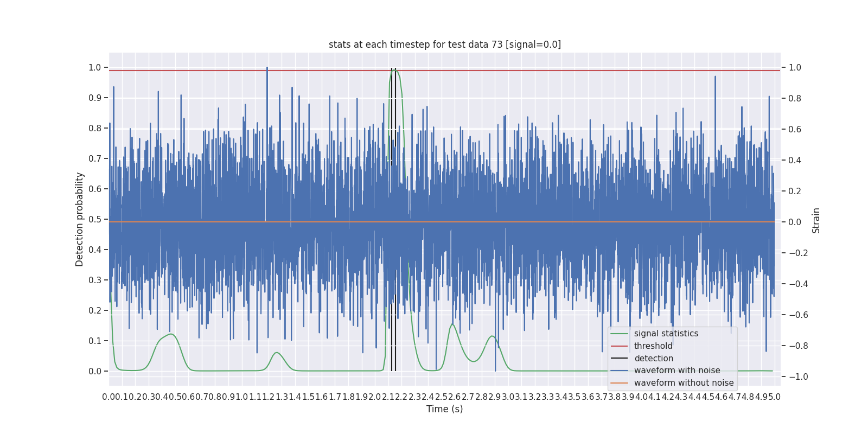Click the 0.4 tick on the Strain axis

pos(795,161)
